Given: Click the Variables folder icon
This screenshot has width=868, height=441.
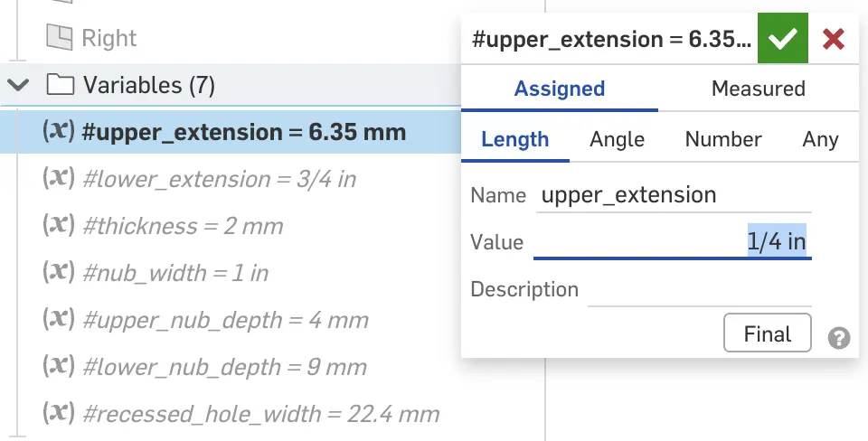Looking at the screenshot, I should pos(60,86).
